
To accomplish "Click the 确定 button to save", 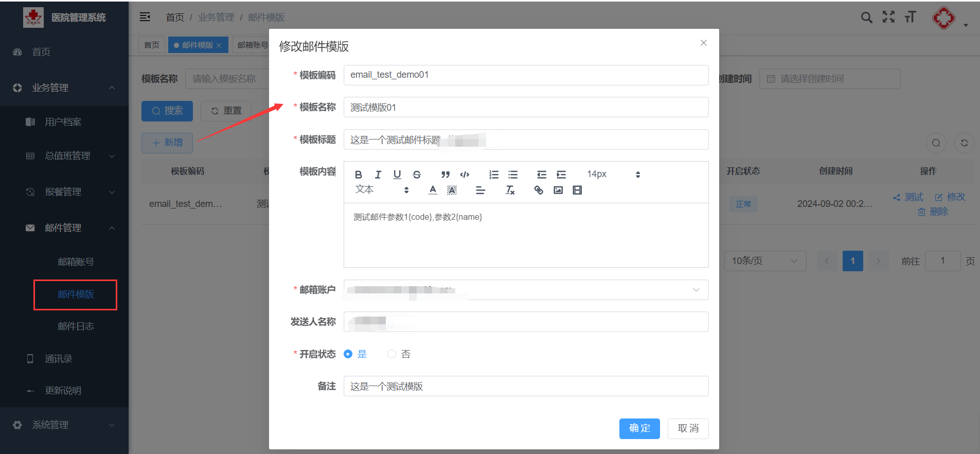I will click(639, 428).
